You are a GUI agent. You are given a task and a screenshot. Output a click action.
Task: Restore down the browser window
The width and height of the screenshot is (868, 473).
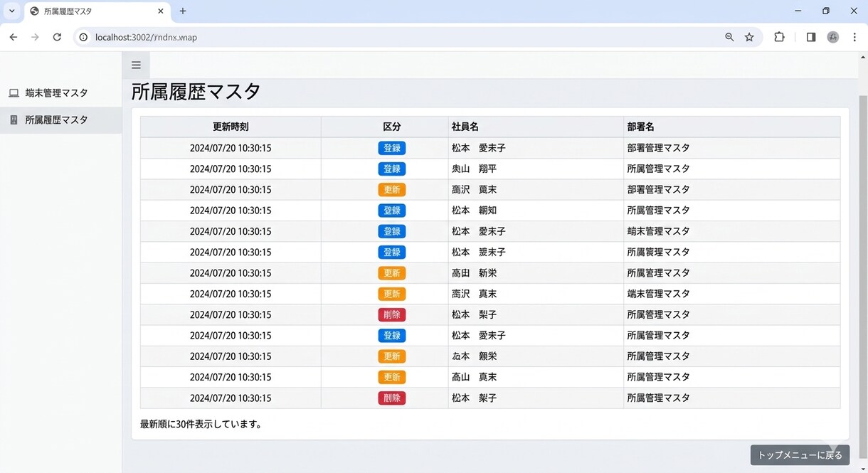[826, 11]
